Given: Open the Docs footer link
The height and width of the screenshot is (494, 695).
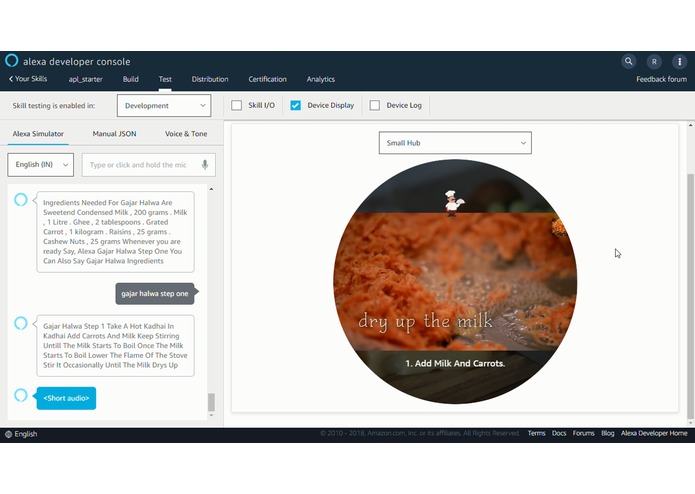Looking at the screenshot, I should pos(559,433).
